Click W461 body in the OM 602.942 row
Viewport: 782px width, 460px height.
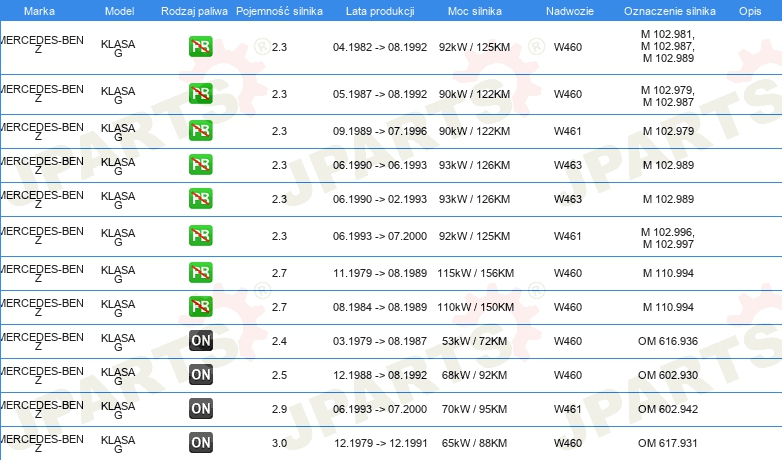pos(568,409)
